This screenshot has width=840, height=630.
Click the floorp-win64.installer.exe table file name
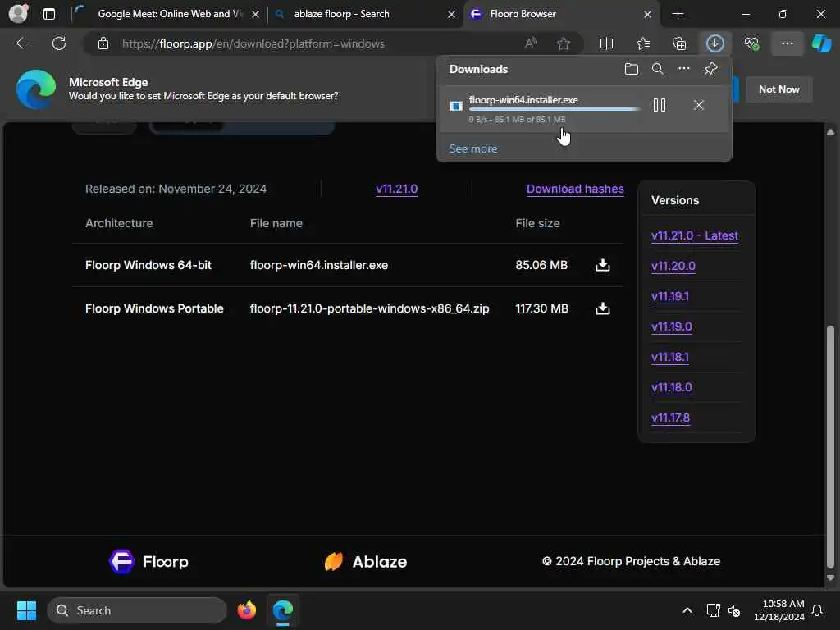click(x=319, y=265)
